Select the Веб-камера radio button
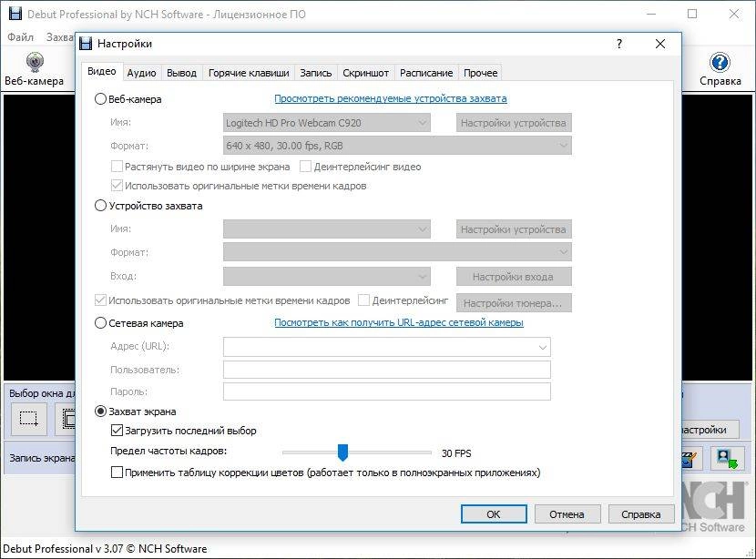 [100, 99]
